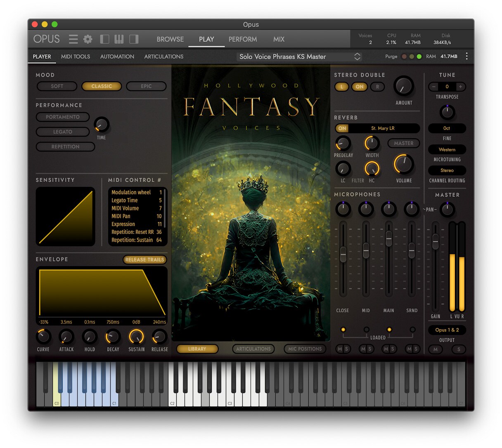The height and width of the screenshot is (448, 502).
Task: Mute the CLOSE microphone channel
Action: (340, 349)
